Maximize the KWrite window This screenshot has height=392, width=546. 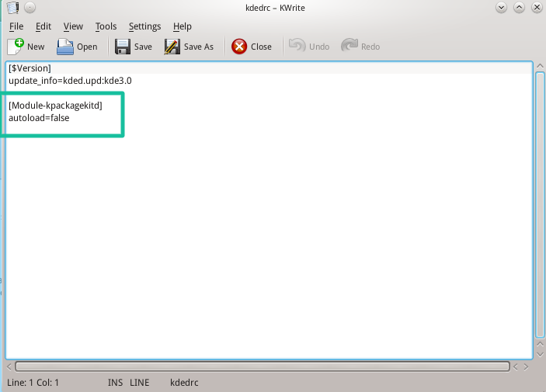[x=519, y=7]
